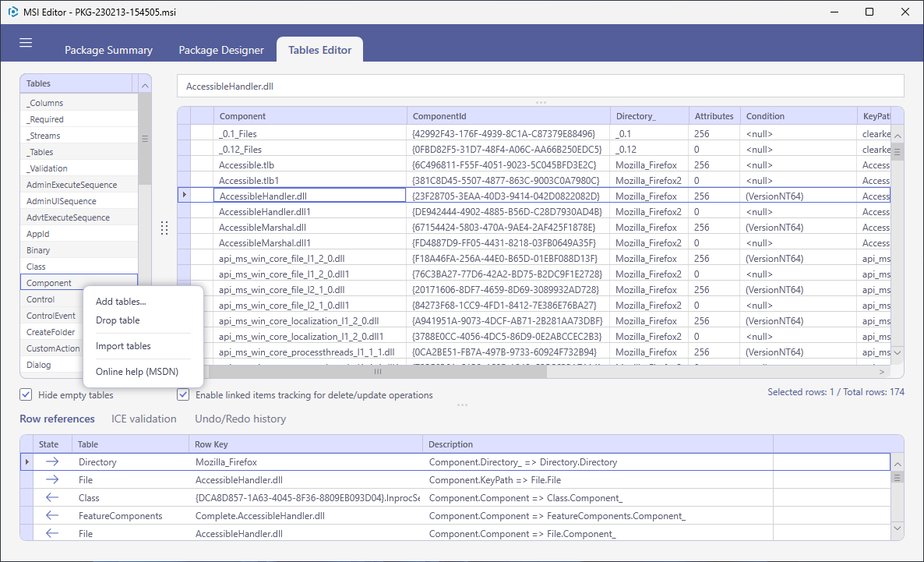Click component grid scroll down arrow
This screenshot has height=562, width=924.
tap(897, 352)
